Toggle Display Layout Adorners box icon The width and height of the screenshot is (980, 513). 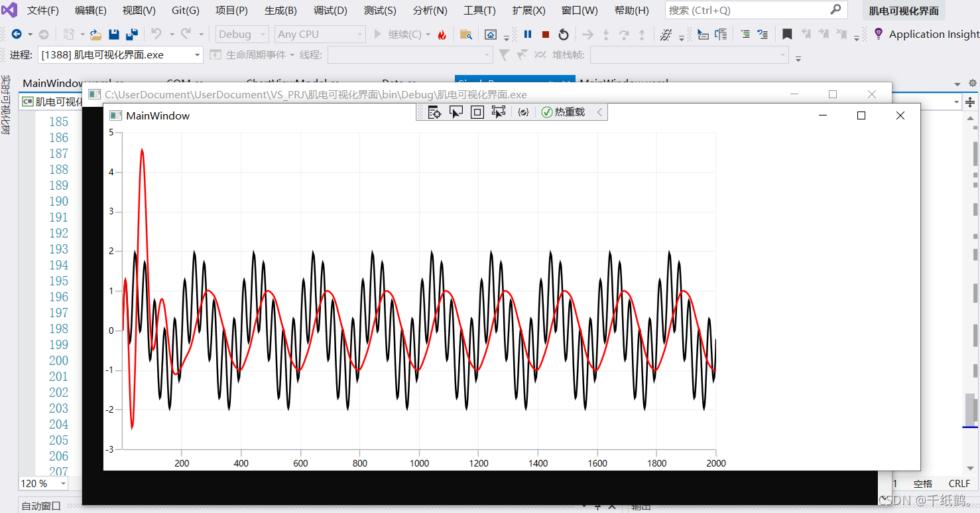[x=477, y=112]
